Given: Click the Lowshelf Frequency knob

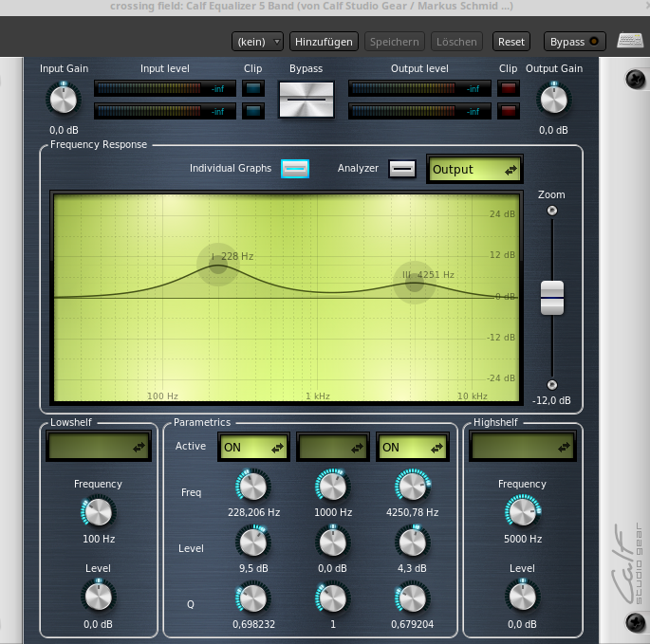Looking at the screenshot, I should (x=99, y=512).
